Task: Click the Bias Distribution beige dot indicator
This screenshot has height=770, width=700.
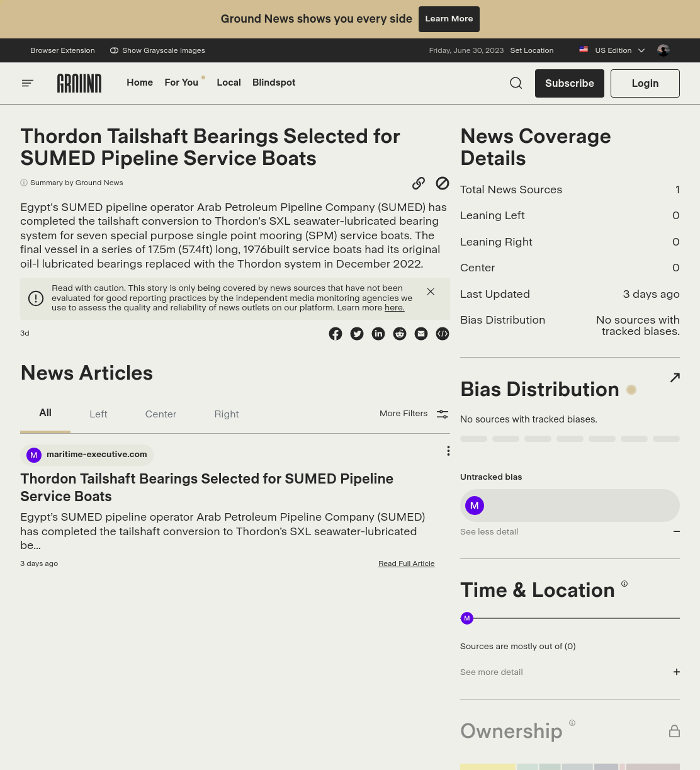Action: coord(631,390)
